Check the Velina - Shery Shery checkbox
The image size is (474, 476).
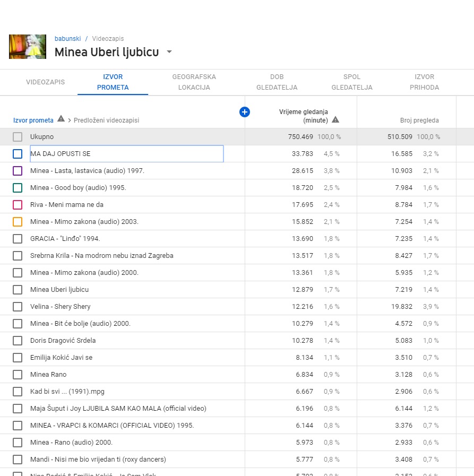coord(18,307)
